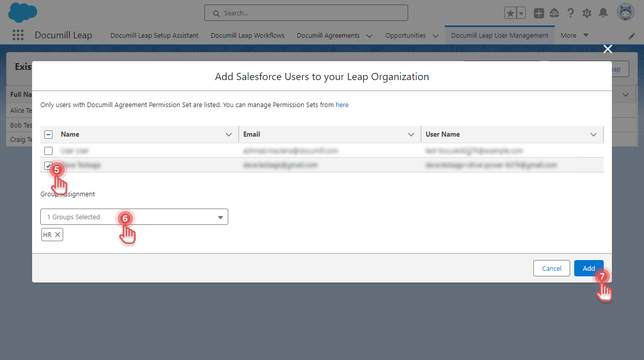Uncheck the selected second user's checkbox

click(x=48, y=165)
